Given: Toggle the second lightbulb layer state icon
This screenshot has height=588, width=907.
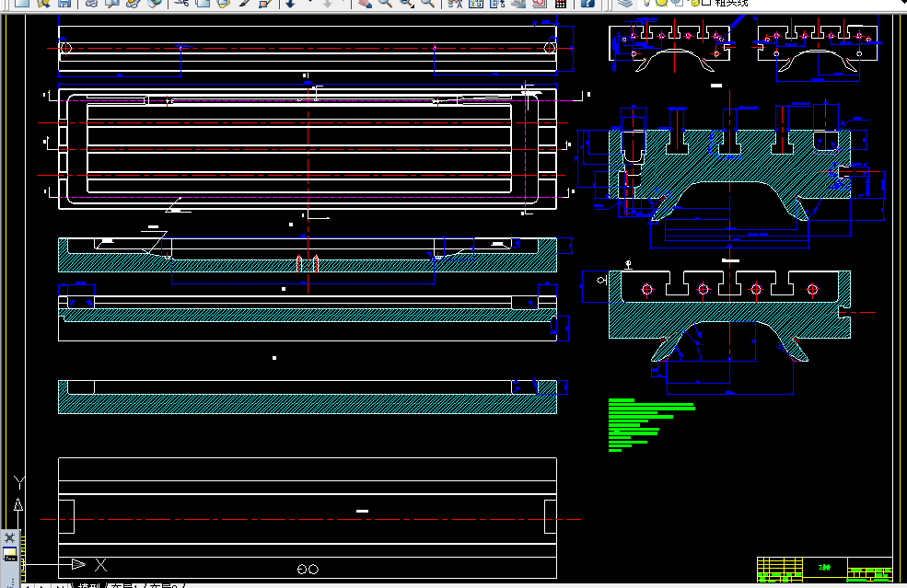Looking at the screenshot, I should tap(661, 6).
